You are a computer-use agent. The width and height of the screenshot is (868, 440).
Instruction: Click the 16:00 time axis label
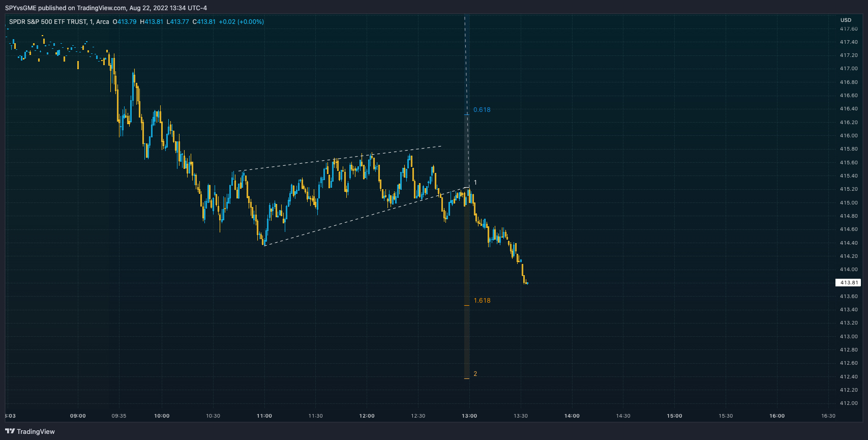coord(777,416)
